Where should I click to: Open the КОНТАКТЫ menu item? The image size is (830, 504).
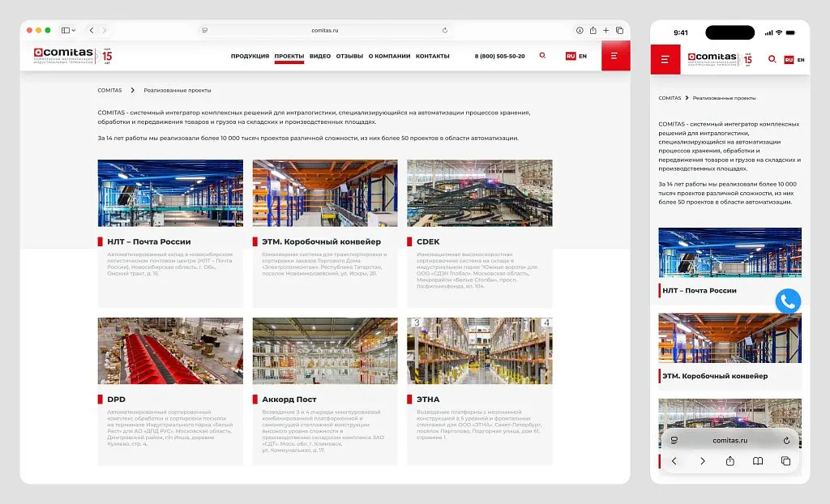[433, 56]
